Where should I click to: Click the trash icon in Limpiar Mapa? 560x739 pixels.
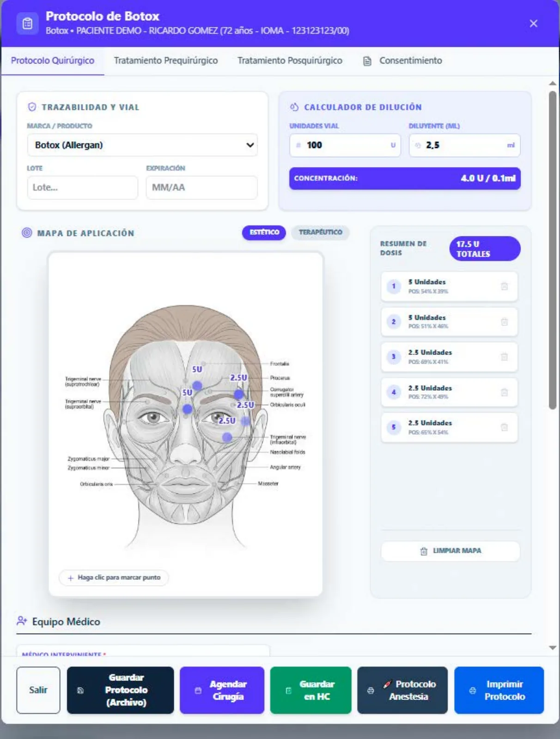tap(424, 551)
